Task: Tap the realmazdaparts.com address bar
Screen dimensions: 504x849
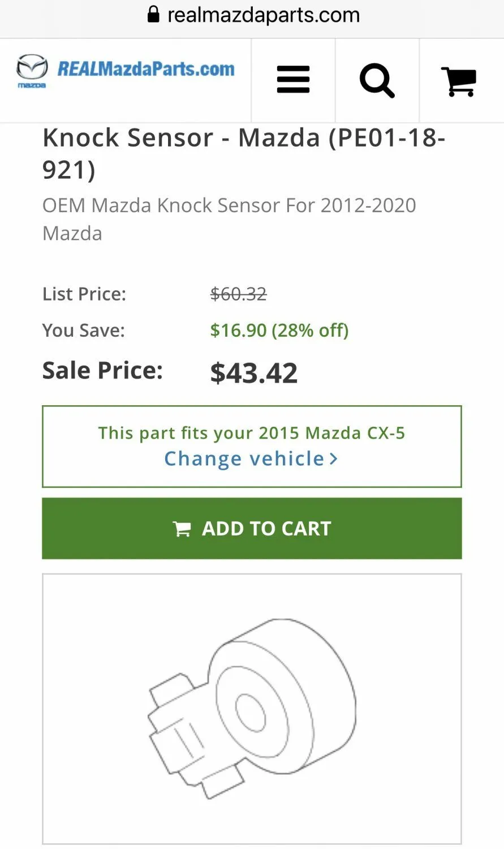Action: (x=263, y=15)
